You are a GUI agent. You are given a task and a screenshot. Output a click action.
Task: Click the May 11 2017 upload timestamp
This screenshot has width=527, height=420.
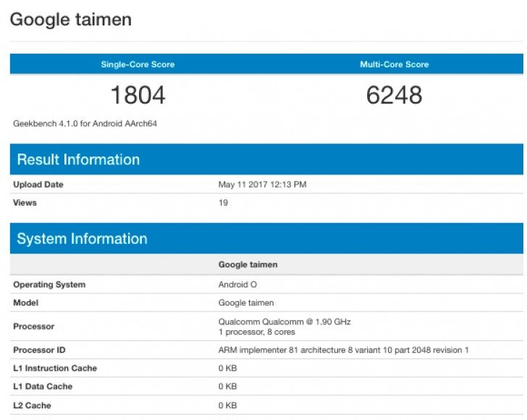click(262, 185)
